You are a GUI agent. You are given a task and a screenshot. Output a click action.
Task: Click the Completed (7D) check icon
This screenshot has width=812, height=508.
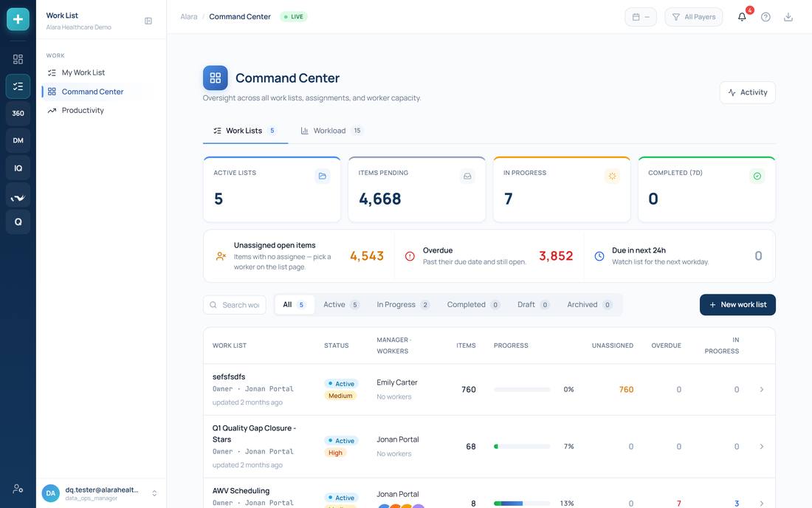pyautogui.click(x=757, y=176)
